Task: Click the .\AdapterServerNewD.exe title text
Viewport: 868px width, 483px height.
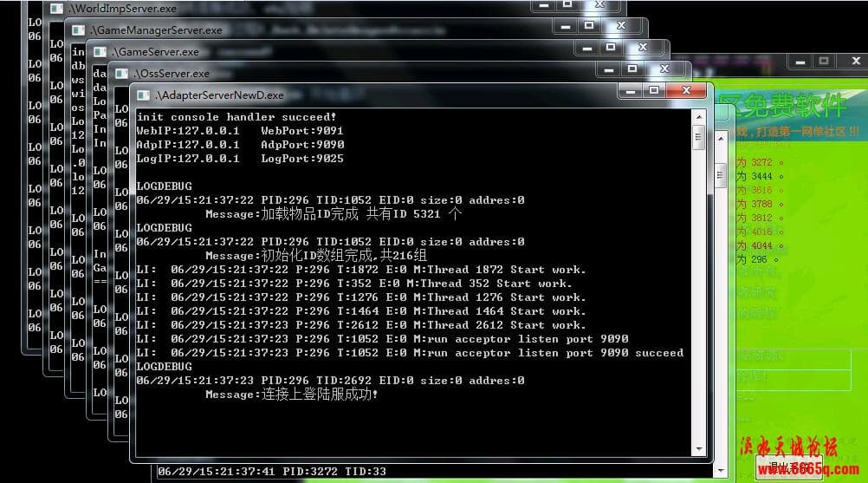Action: pyautogui.click(x=219, y=95)
